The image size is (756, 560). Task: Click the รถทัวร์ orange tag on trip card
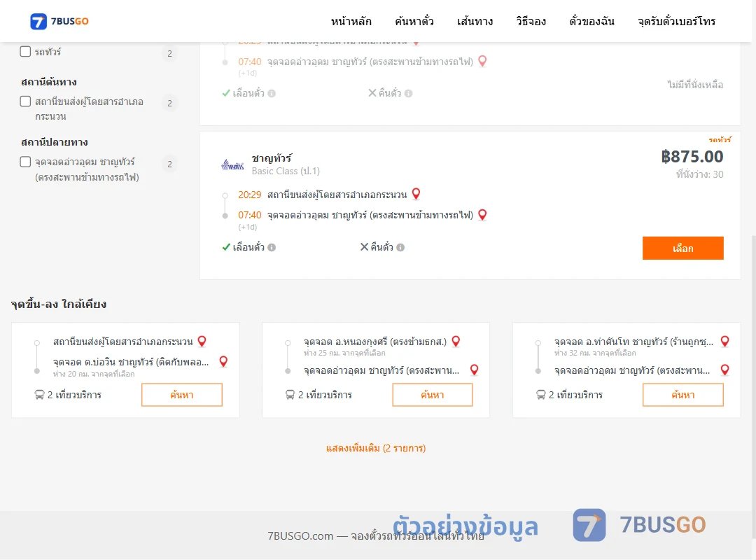720,139
